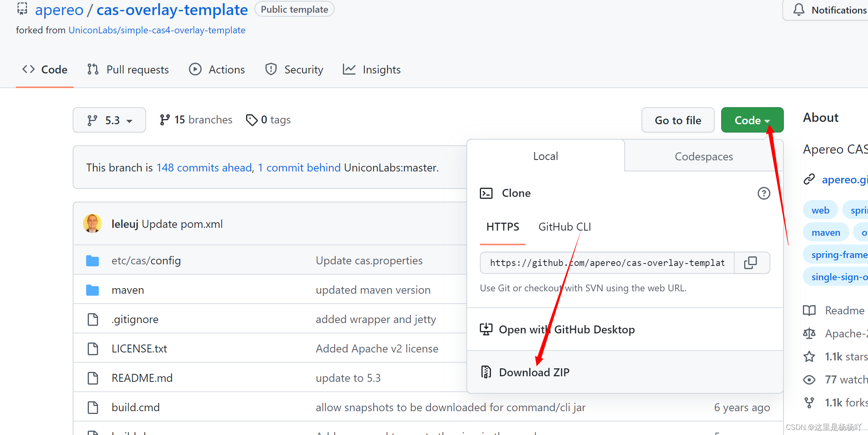This screenshot has width=868, height=435.
Task: Open the etc/cas/config folder
Action: pos(146,260)
